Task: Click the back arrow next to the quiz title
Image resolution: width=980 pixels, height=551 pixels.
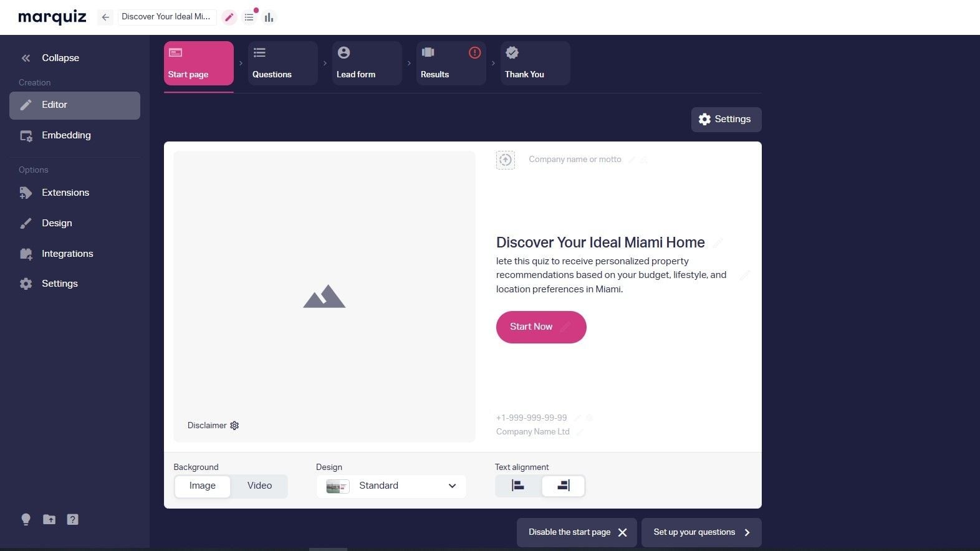Action: (x=105, y=17)
